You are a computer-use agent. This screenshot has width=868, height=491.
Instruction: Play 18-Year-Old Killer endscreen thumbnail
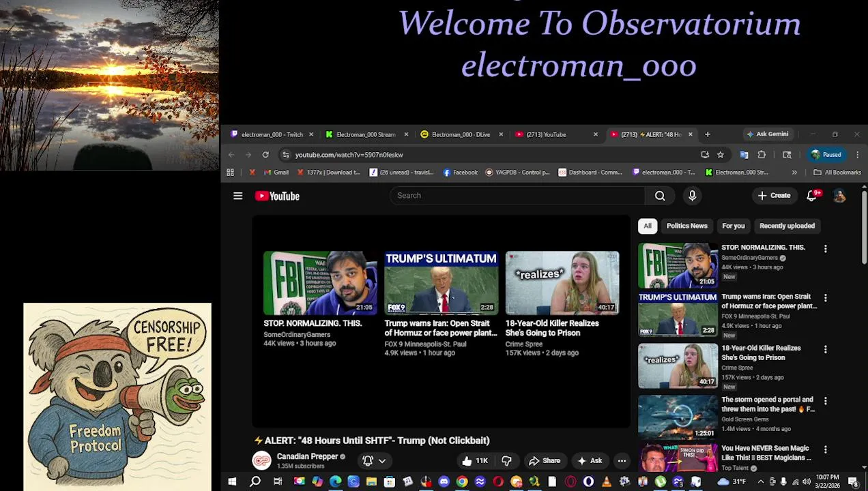[562, 283]
